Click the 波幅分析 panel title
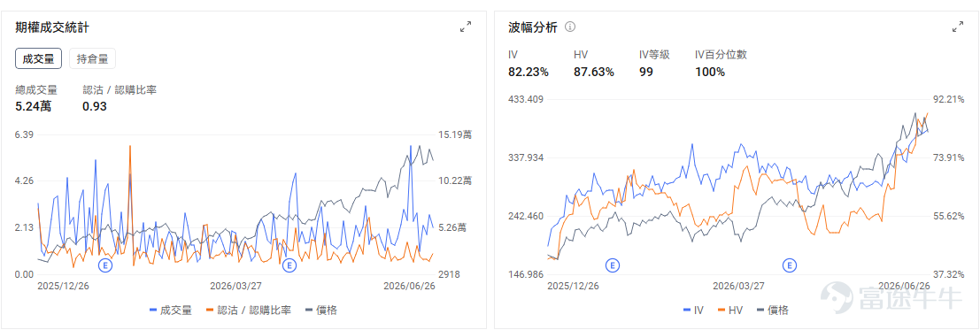This screenshot has height=330, width=980. pyautogui.click(x=533, y=27)
